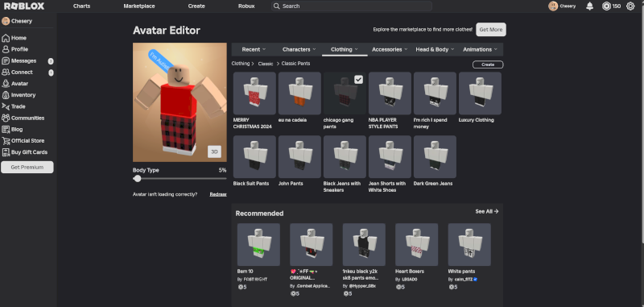This screenshot has width=644, height=307.
Task: Click the avatar preview image
Action: pos(180,102)
